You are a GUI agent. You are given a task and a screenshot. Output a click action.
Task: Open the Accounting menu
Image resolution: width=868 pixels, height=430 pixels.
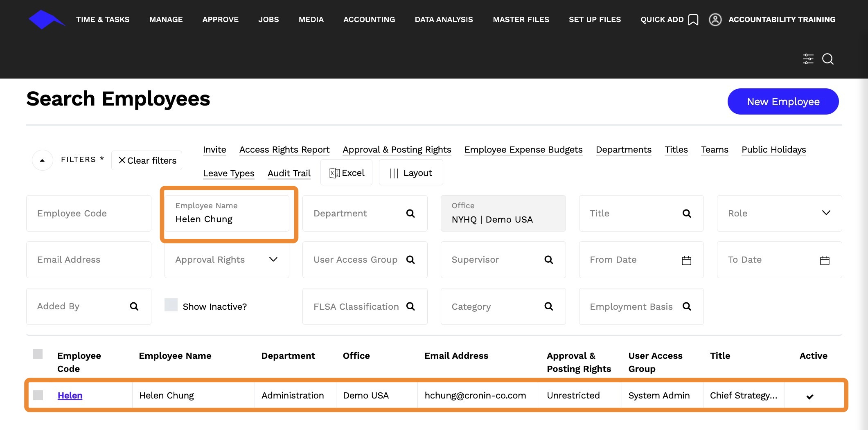pos(369,19)
